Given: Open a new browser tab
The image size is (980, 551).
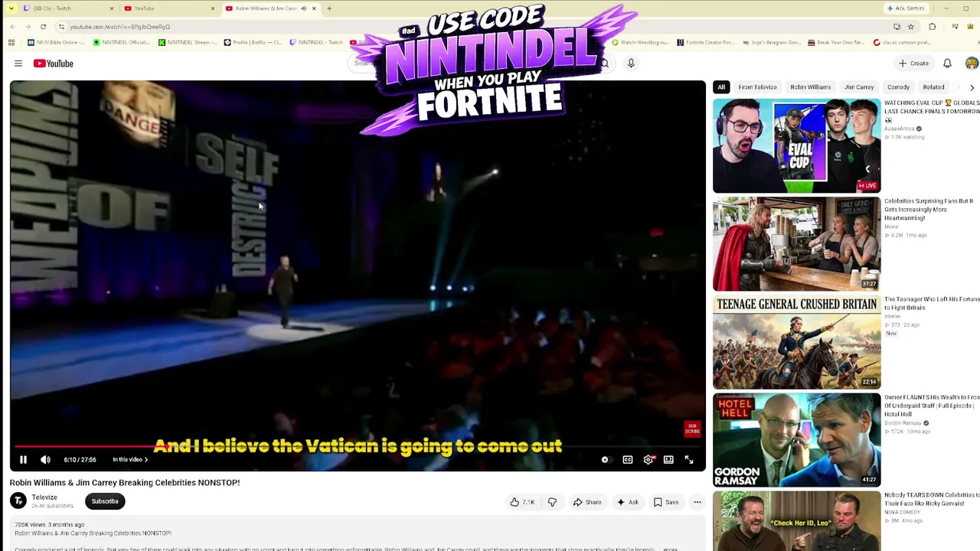Looking at the screenshot, I should (329, 8).
